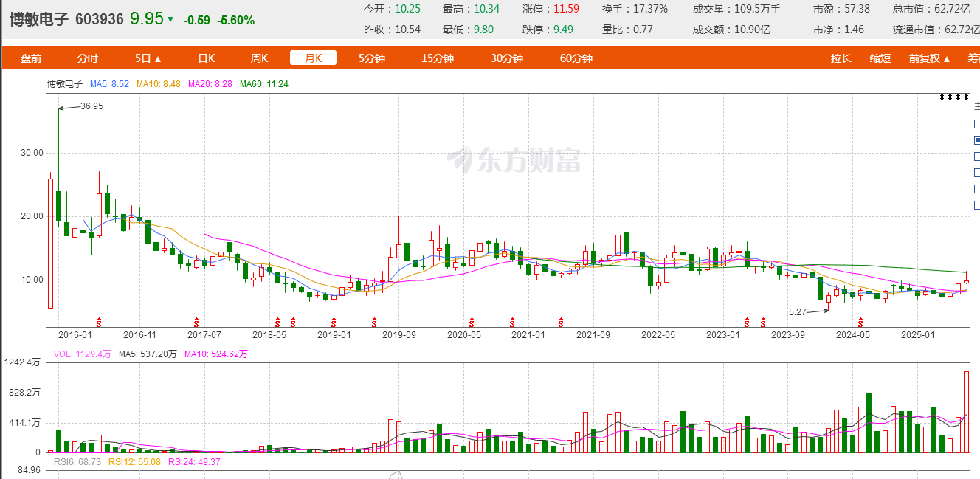Open the 前复权 adjustment dropdown
This screenshot has height=479, width=980.
[929, 58]
